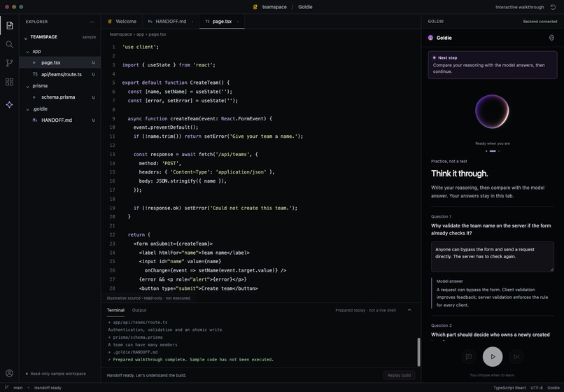Image resolution: width=564 pixels, height=392 pixels.
Task: Open the Explorer more actions ellipsis
Action: point(92,22)
